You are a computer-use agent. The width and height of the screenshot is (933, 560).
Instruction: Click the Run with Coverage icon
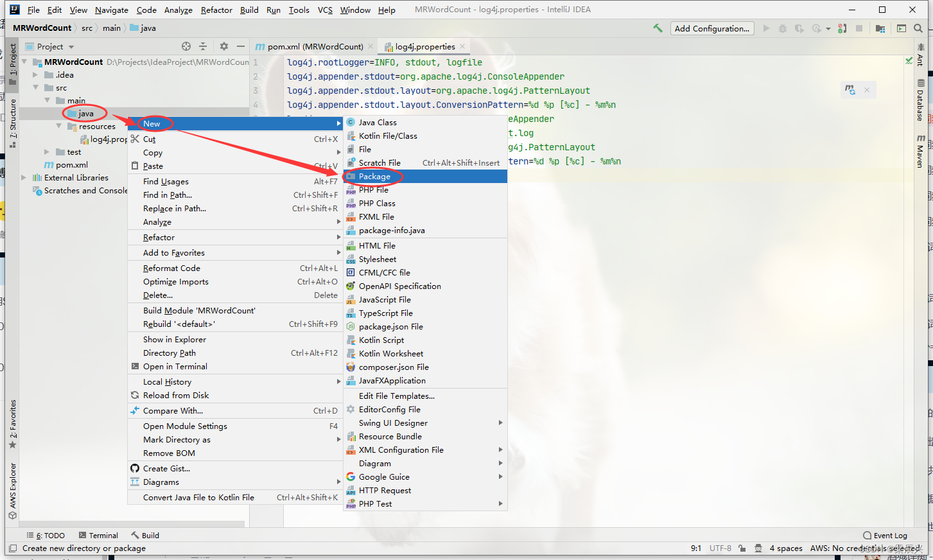point(799,28)
